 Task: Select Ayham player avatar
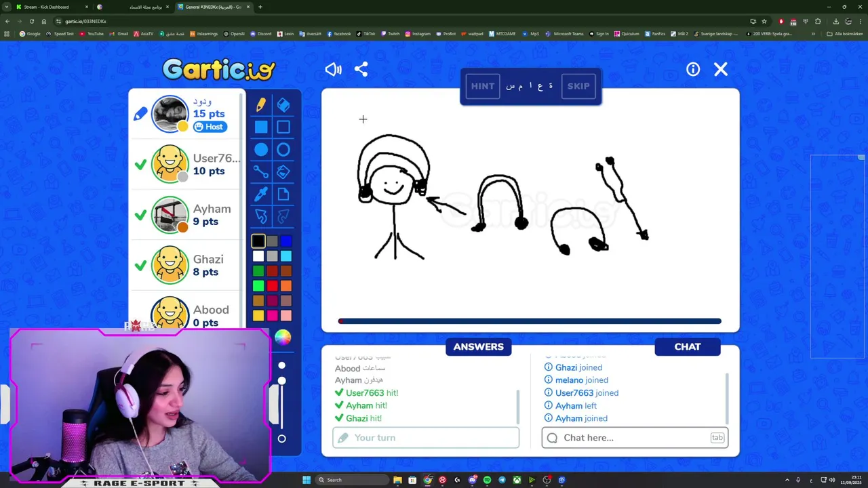[x=170, y=215]
